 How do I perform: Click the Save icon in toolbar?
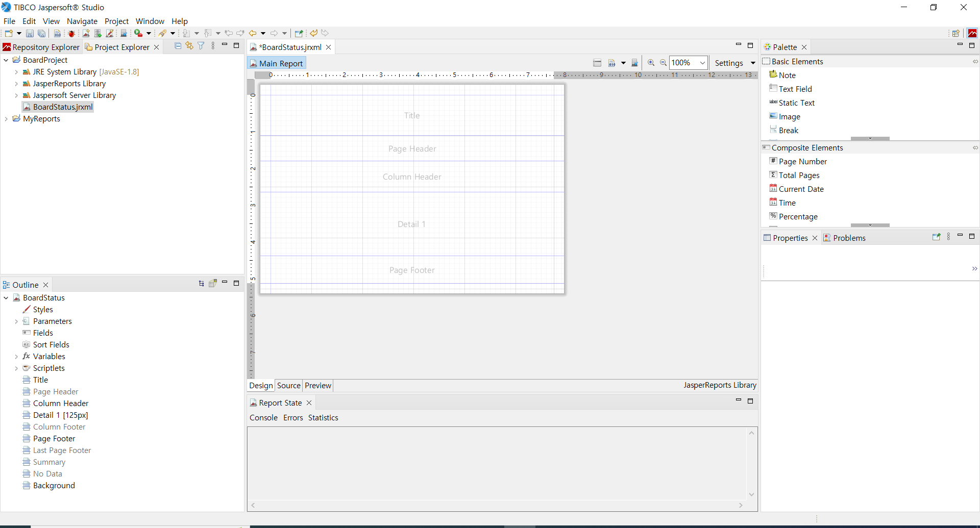[30, 33]
